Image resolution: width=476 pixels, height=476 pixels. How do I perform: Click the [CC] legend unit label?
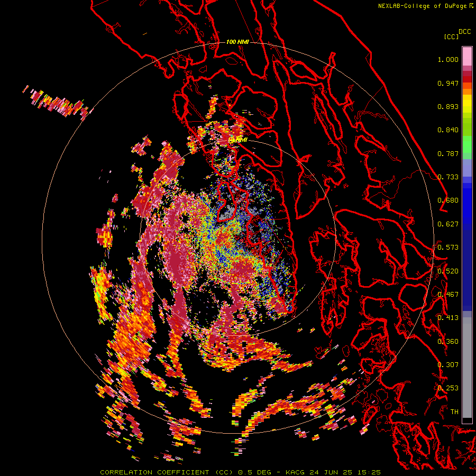[x=452, y=36]
